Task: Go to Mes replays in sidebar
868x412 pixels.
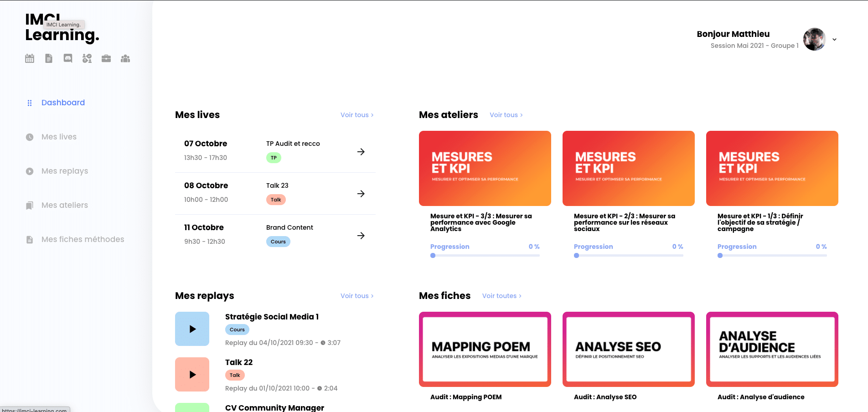Action: (x=64, y=171)
